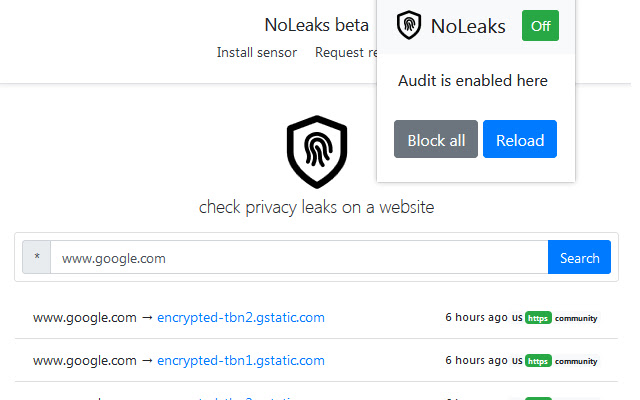640x400 pixels.
Task: Click 'Audit is enabled here' status text
Action: point(473,80)
